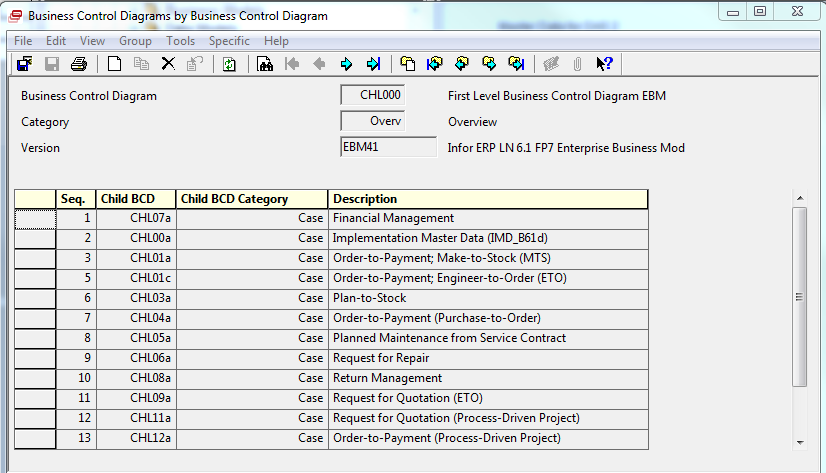Click the Save and Exit toolbar icon
826x473 pixels.
tap(25, 64)
